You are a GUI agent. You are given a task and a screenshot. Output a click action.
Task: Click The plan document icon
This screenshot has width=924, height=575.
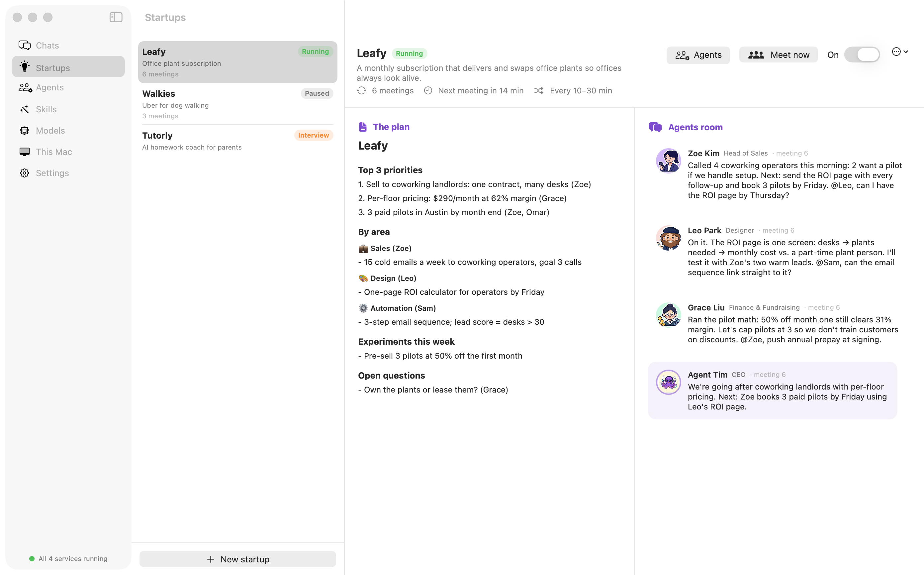pyautogui.click(x=362, y=127)
